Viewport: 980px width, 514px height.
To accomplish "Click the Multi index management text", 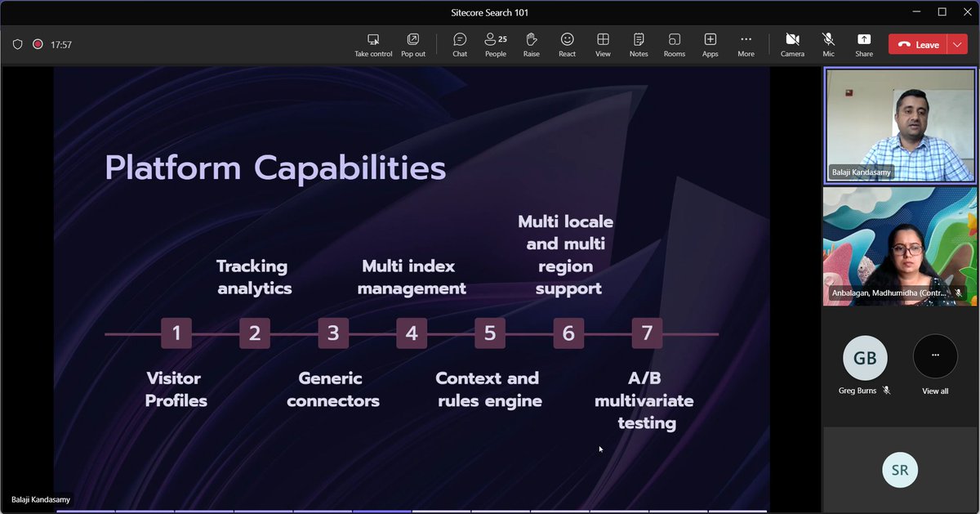I will (x=412, y=277).
